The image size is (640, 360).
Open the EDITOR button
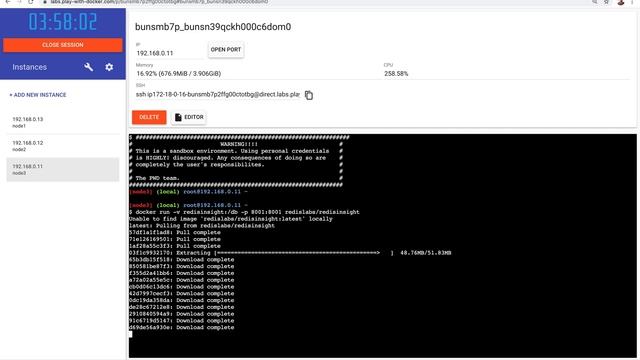point(189,117)
